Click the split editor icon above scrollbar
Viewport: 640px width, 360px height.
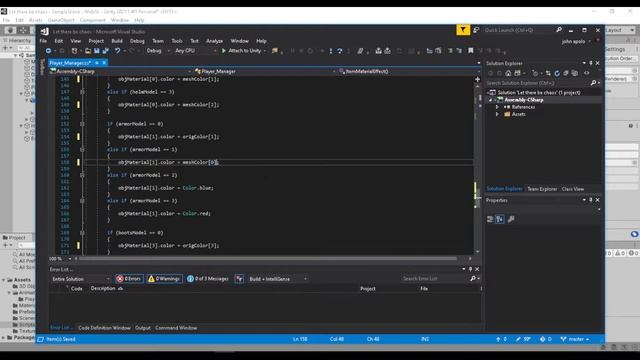point(478,79)
